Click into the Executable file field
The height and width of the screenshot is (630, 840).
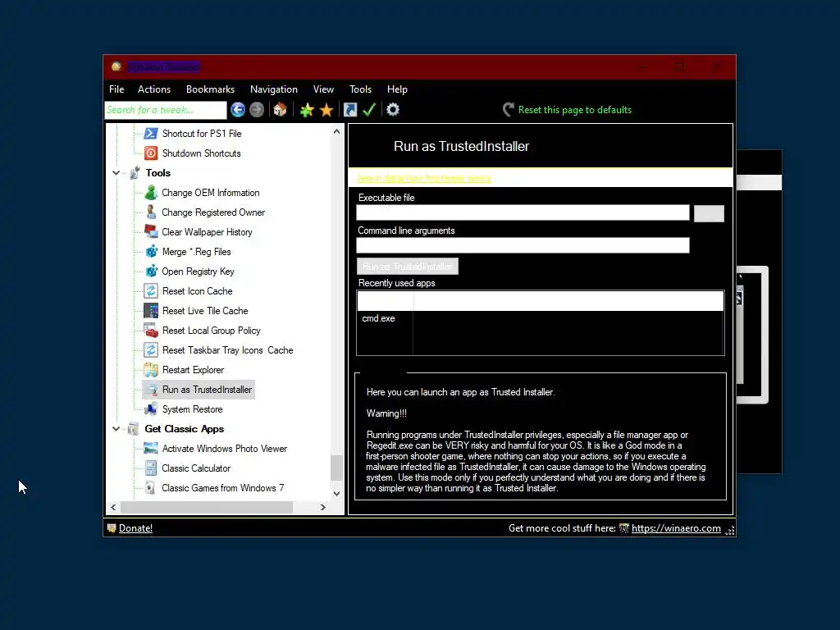tap(523, 212)
